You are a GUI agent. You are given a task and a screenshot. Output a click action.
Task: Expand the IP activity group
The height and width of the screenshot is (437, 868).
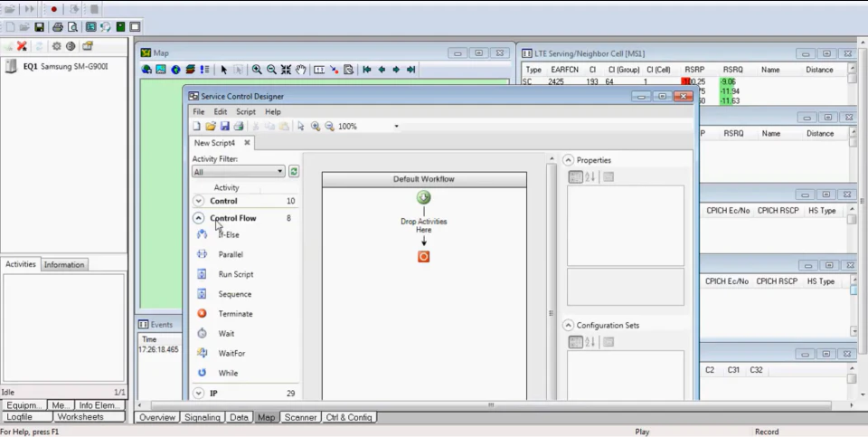coord(198,394)
